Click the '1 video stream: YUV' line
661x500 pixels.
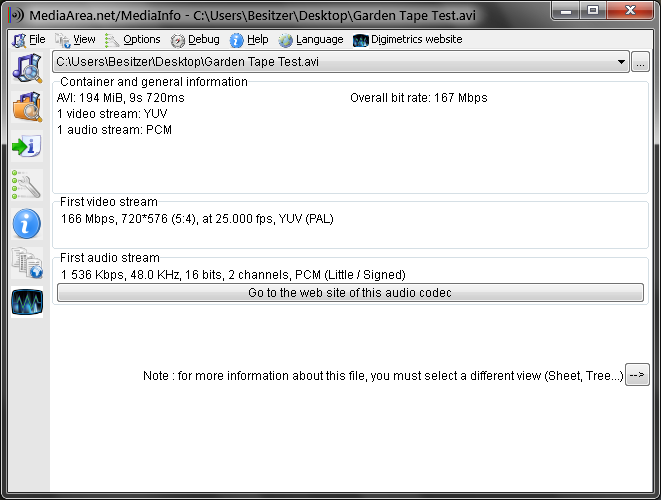[112, 114]
